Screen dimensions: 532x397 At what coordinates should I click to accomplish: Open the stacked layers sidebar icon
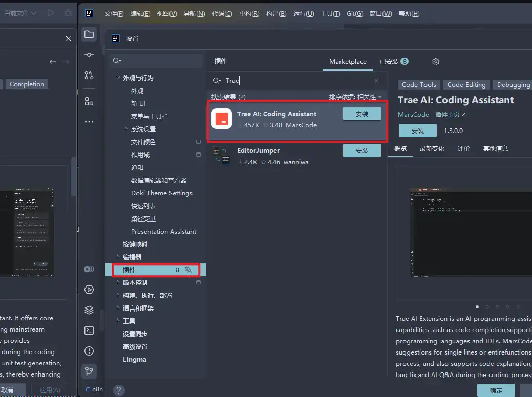pyautogui.click(x=89, y=310)
